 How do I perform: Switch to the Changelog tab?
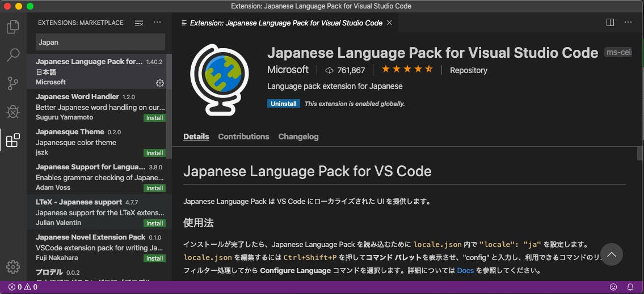(x=298, y=137)
